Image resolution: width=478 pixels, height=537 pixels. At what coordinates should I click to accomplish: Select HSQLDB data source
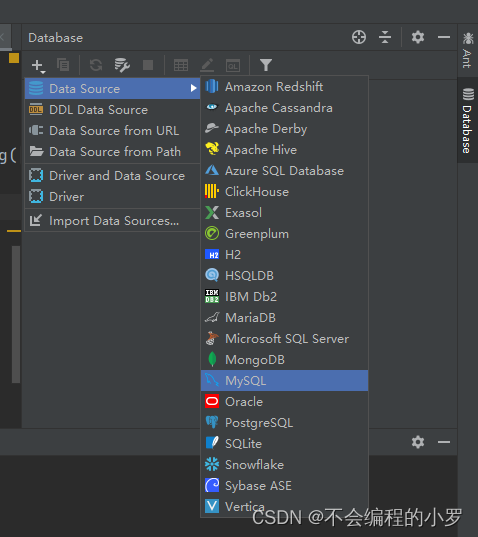click(285, 275)
